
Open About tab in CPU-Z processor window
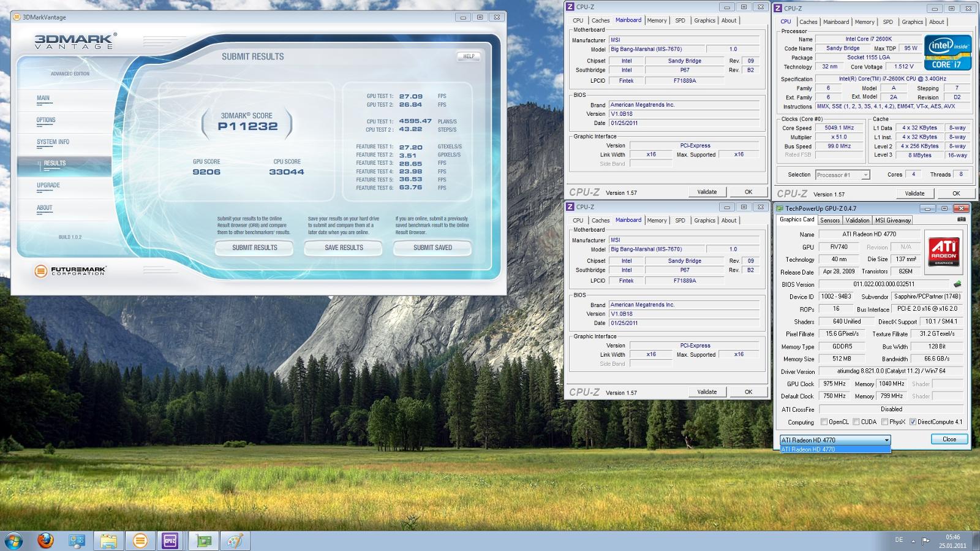(x=937, y=22)
